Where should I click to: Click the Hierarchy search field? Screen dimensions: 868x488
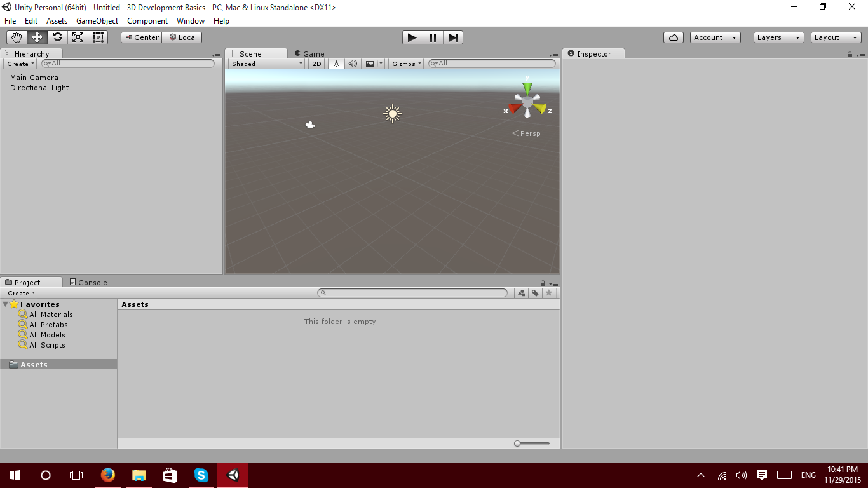128,64
